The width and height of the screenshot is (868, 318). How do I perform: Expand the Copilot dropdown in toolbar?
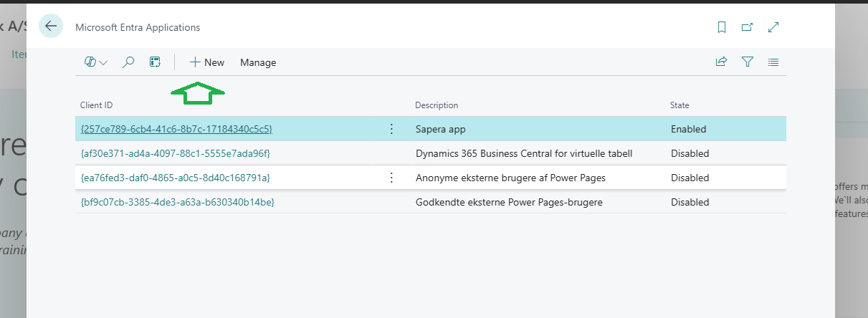(x=95, y=62)
